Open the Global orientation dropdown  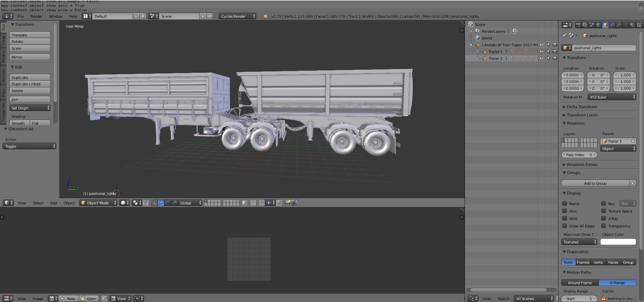(190, 203)
